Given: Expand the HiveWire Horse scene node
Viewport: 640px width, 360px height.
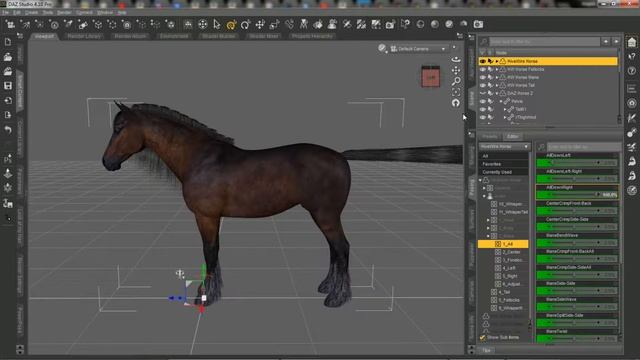Looking at the screenshot, I should (x=497, y=61).
